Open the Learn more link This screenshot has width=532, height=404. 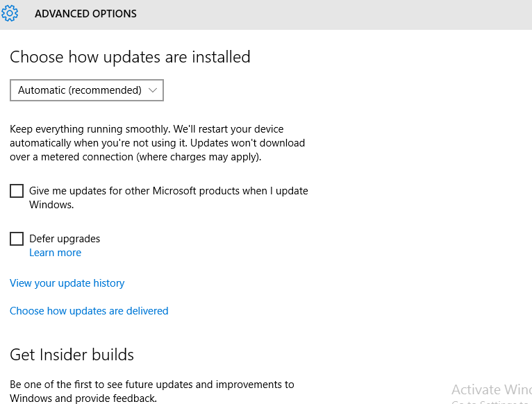click(55, 253)
